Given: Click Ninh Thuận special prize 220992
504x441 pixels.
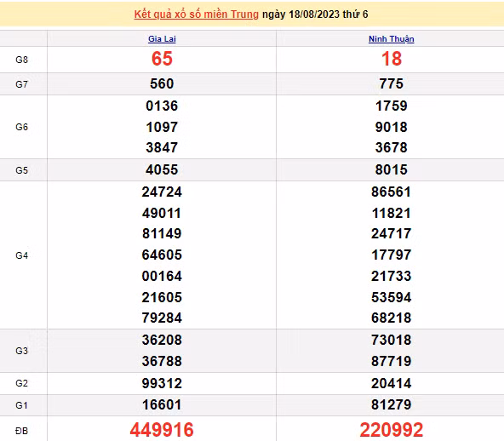Looking at the screenshot, I should tap(391, 430).
